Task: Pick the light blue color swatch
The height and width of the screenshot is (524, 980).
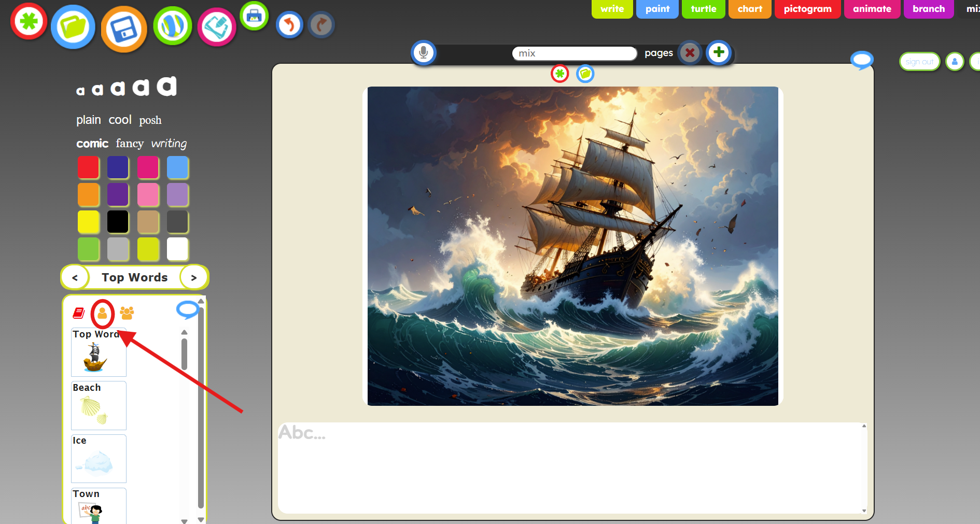Action: [x=177, y=167]
